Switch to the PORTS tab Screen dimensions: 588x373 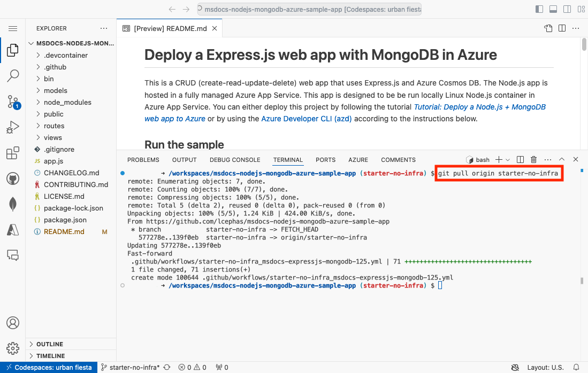click(x=325, y=159)
